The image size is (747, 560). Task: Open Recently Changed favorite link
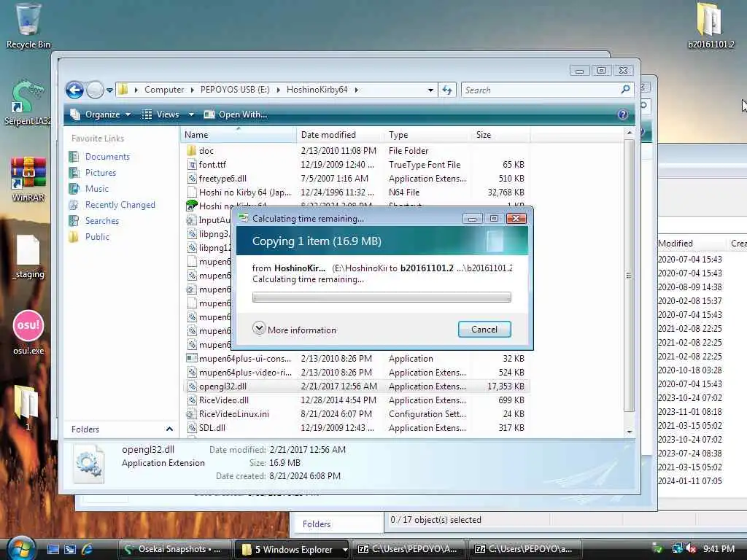(x=120, y=205)
